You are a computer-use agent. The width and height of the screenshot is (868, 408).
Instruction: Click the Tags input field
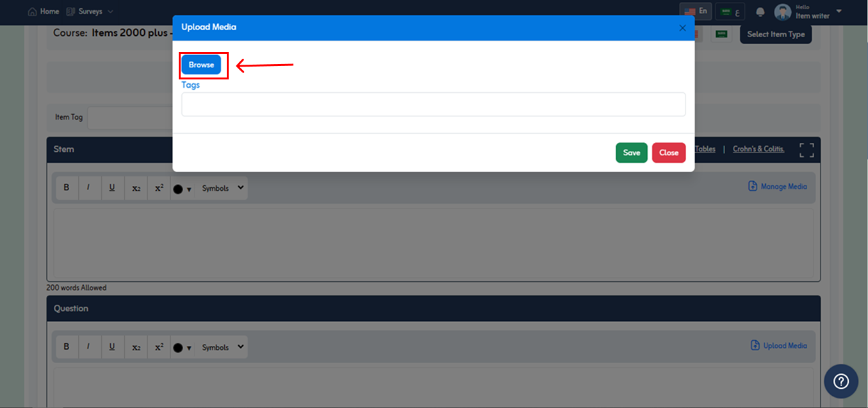433,104
